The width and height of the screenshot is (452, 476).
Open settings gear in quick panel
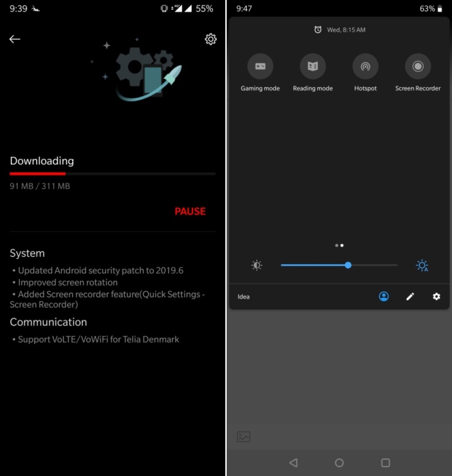(436, 297)
